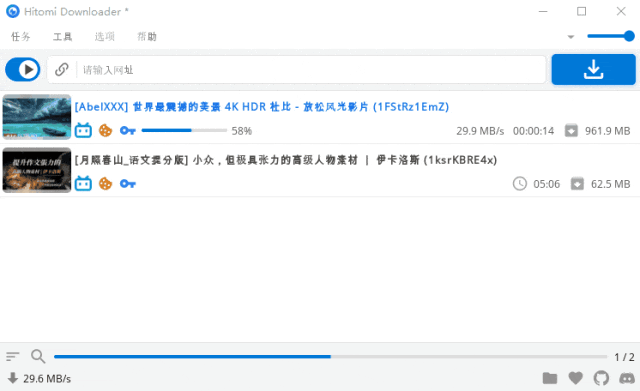
Task: Click the 1 / 2 task counter
Action: pos(624,357)
